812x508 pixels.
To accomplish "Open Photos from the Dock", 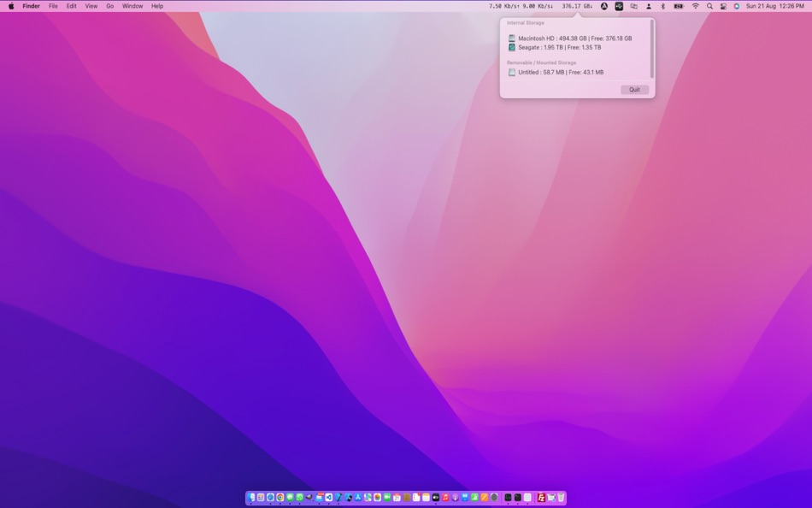I will coord(378,497).
